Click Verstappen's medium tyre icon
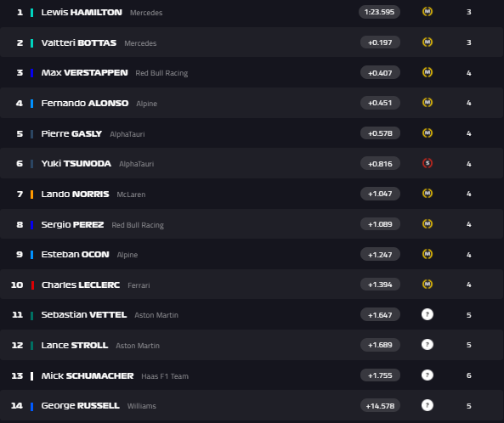504x423 pixels. click(428, 72)
